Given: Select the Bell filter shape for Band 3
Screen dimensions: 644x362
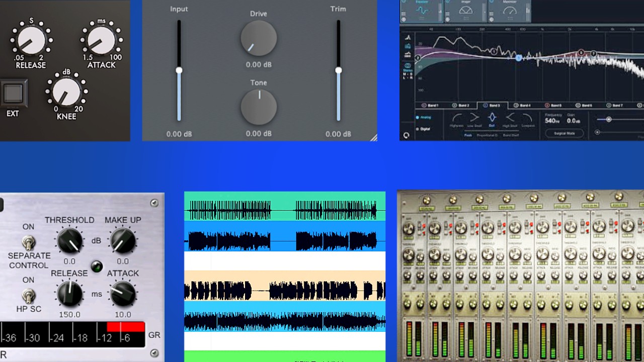Looking at the screenshot, I should pyautogui.click(x=492, y=117).
